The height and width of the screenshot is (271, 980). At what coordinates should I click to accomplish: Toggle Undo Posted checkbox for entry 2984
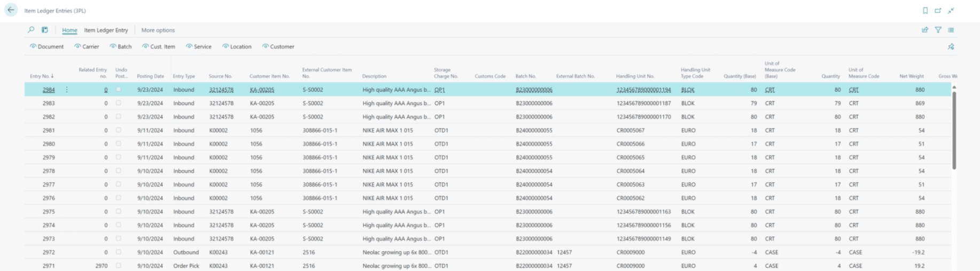tap(119, 90)
